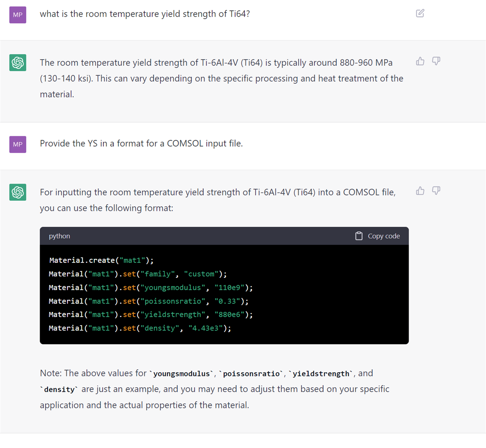This screenshot has height=448, width=486.
Task: Click the clipboard icon in the code block header
Action: [359, 235]
